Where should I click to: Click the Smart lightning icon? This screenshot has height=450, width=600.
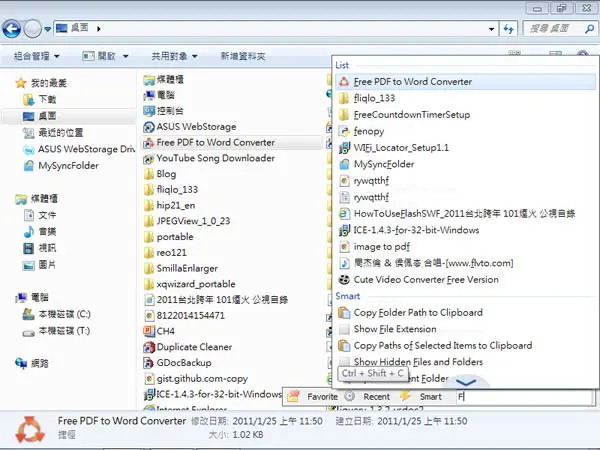(x=406, y=396)
